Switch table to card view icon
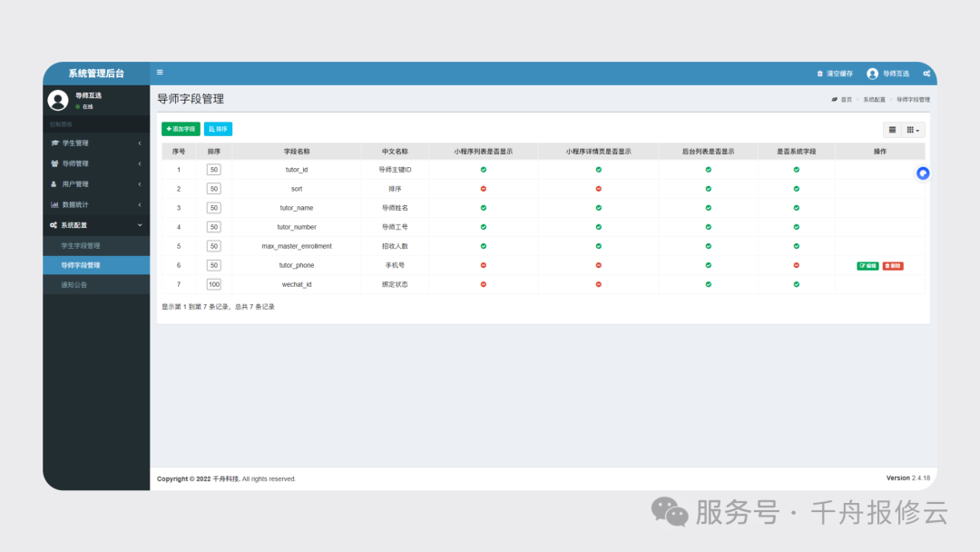Image resolution: width=980 pixels, height=552 pixels. (x=892, y=130)
